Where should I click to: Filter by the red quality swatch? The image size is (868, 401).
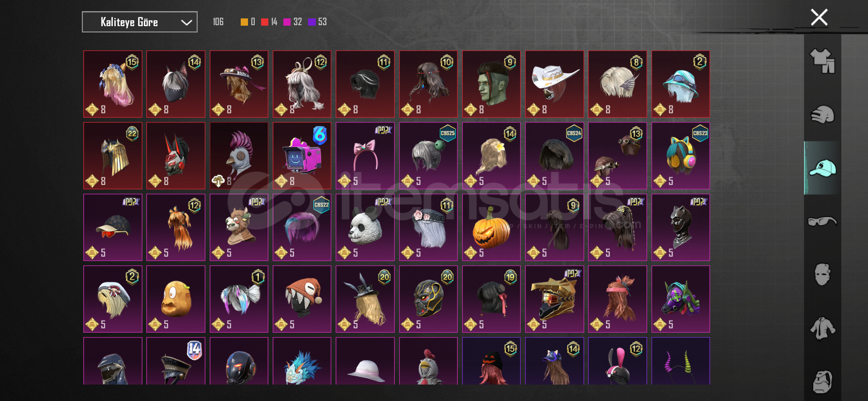[264, 22]
